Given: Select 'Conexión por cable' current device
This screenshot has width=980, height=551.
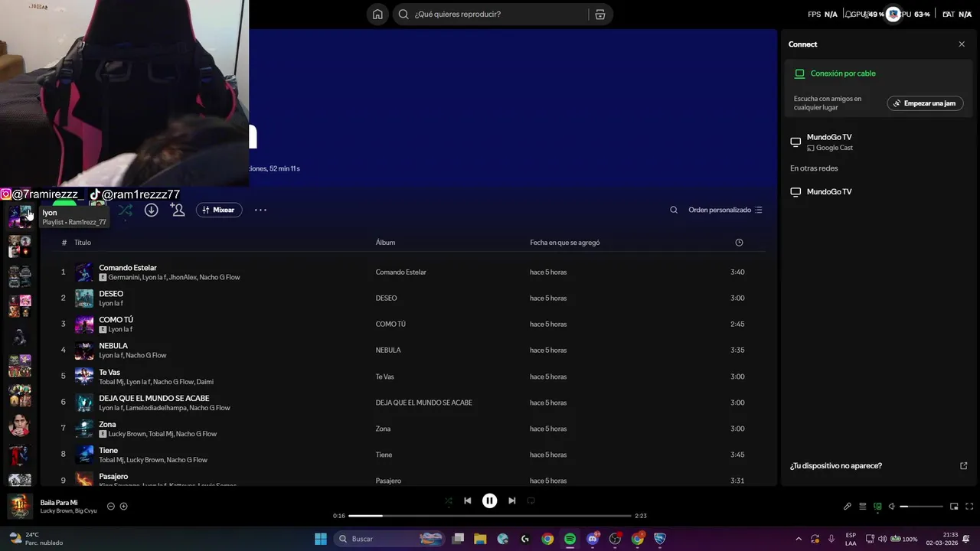Looking at the screenshot, I should pos(842,73).
